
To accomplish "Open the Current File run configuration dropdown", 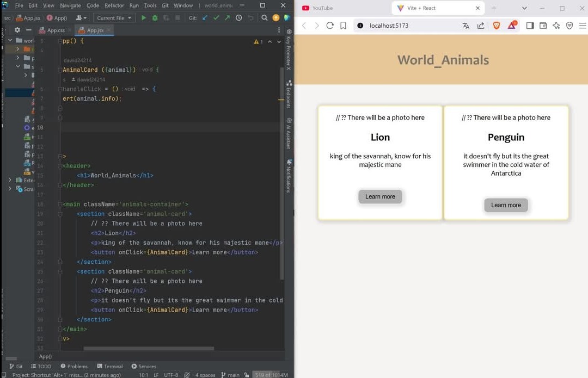I will (x=114, y=18).
